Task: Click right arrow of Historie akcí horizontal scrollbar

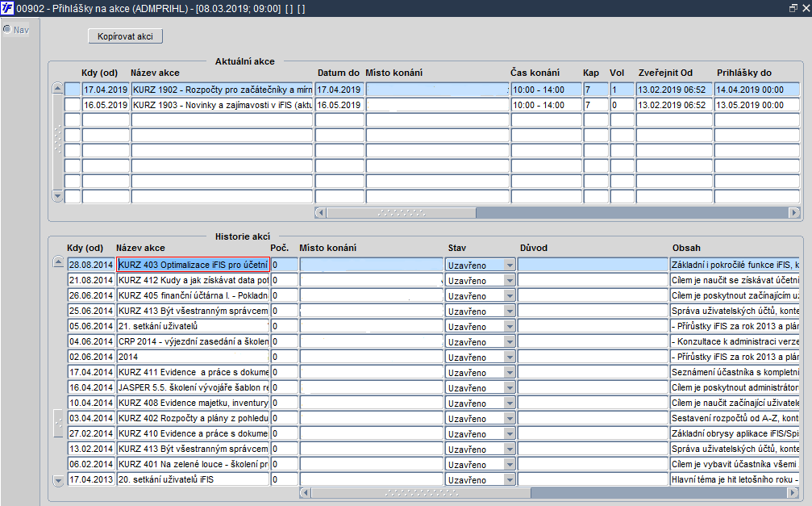Action: coord(793,492)
